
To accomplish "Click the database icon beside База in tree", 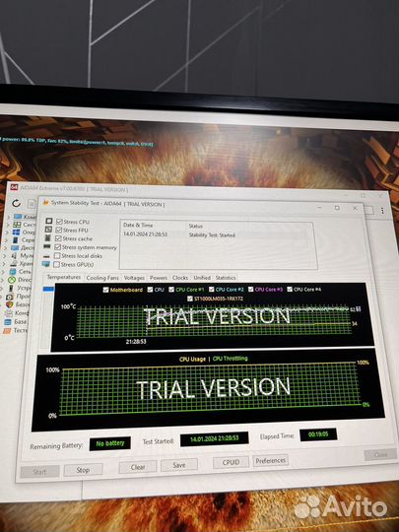I will 8,321.
